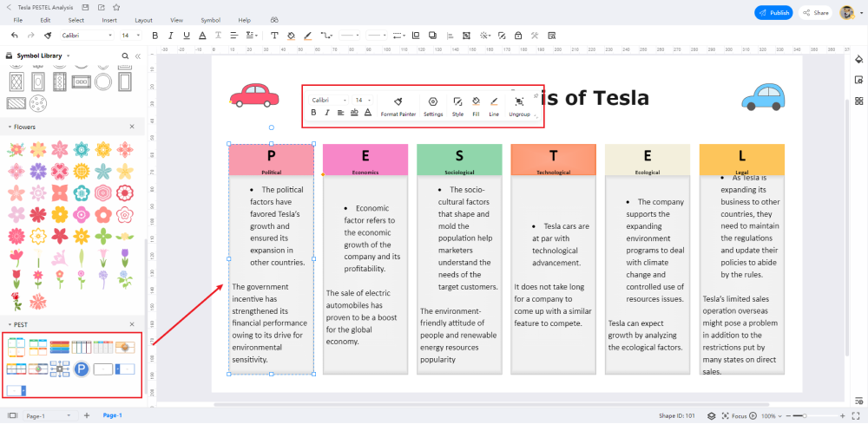The image size is (868, 424).
Task: Click Settings in floating toolbar
Action: (x=433, y=106)
